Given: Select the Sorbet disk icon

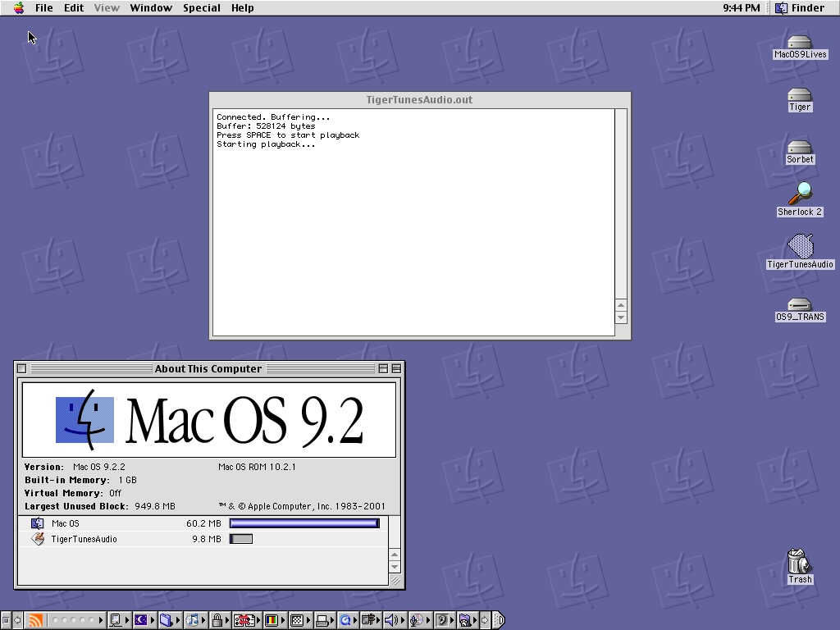Looking at the screenshot, I should pyautogui.click(x=800, y=152).
